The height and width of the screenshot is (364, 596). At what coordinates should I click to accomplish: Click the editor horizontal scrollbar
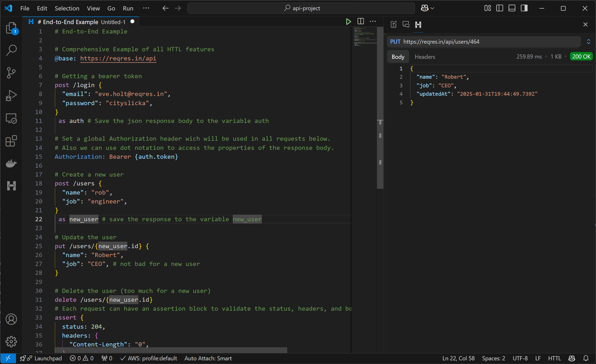tap(171, 350)
